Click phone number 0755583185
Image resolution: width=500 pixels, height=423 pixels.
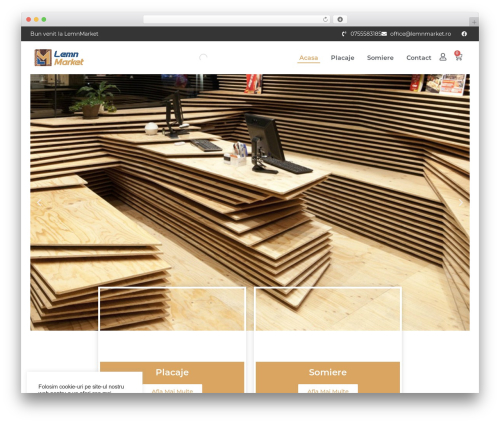(x=365, y=34)
